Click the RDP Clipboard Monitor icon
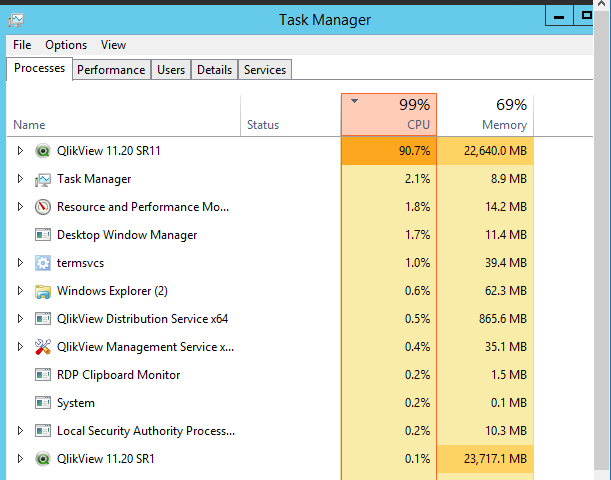Viewport: 611px width, 480px height. (43, 375)
